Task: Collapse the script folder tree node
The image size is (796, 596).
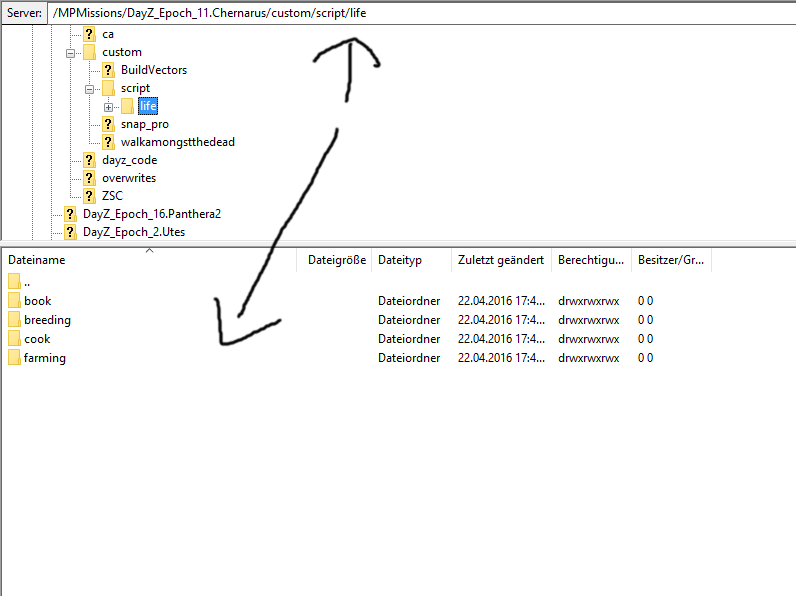Action: pyautogui.click(x=89, y=89)
